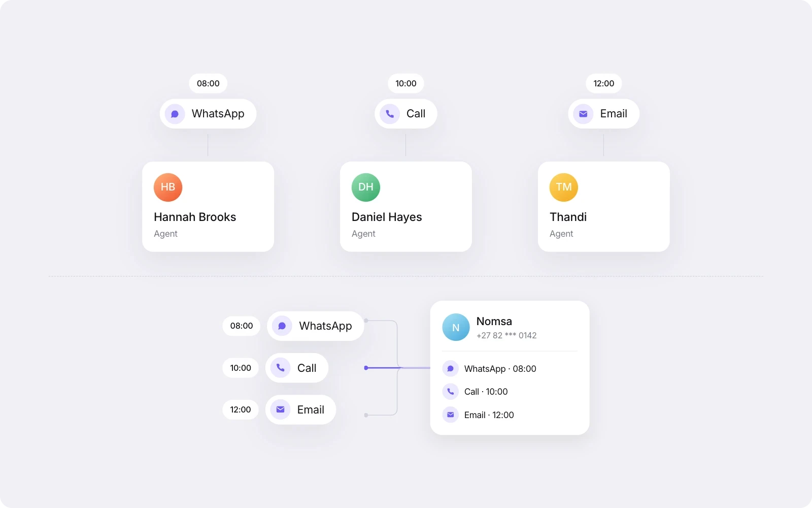Click the Call label in the lower channel list

click(x=307, y=368)
